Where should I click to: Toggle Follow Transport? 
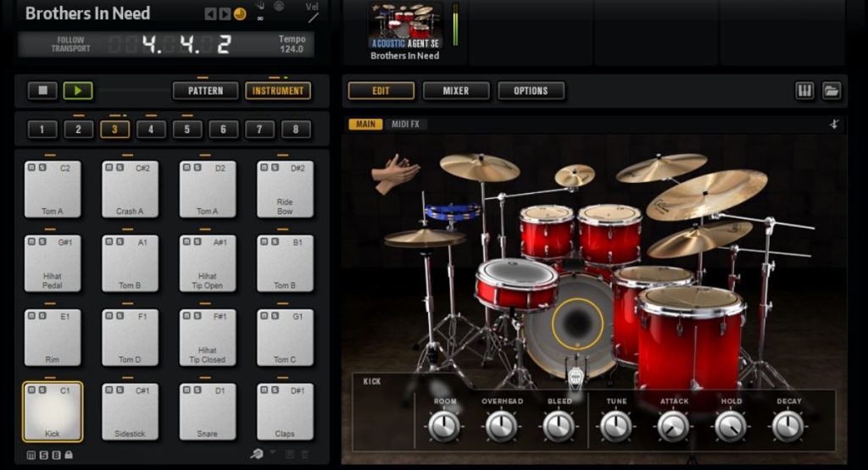71,44
